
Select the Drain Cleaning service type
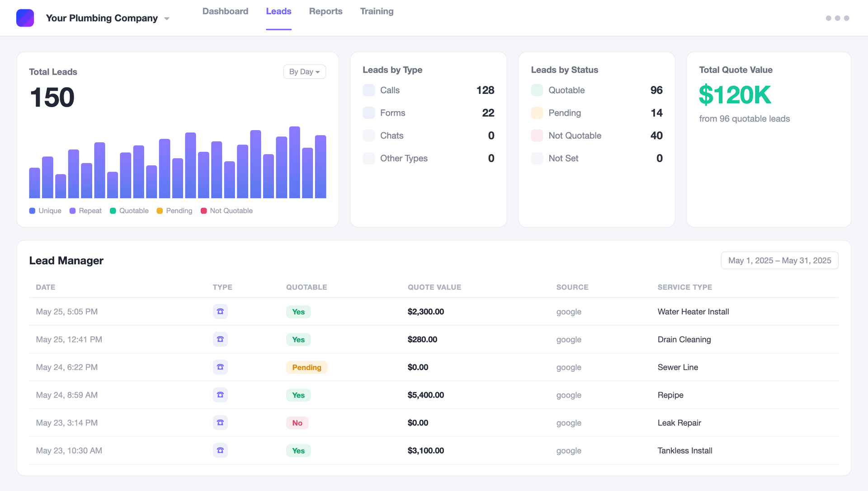click(684, 339)
